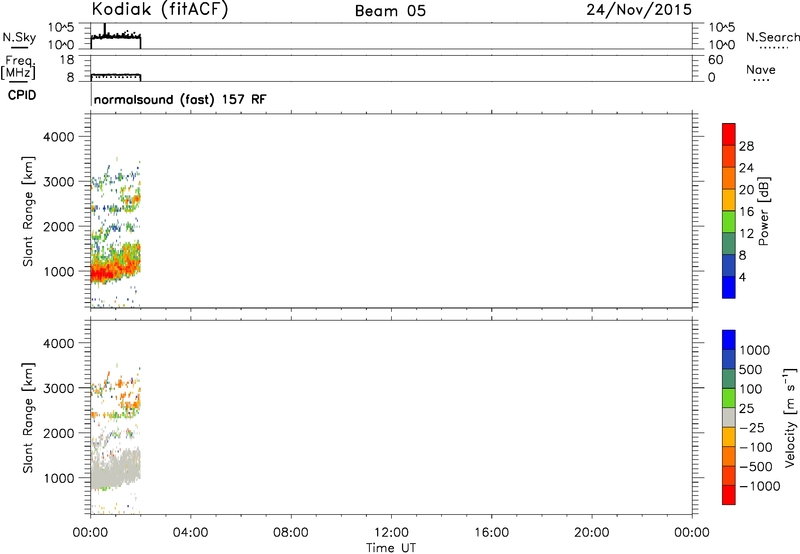Click the gray band in velocity color bar
This screenshot has width=800, height=554.
(x=729, y=417)
